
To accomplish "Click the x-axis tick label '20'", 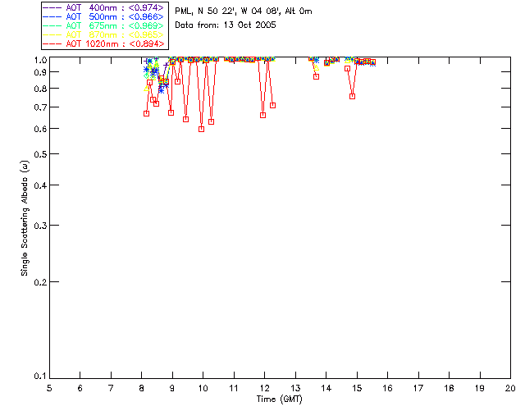I will coord(510,388).
